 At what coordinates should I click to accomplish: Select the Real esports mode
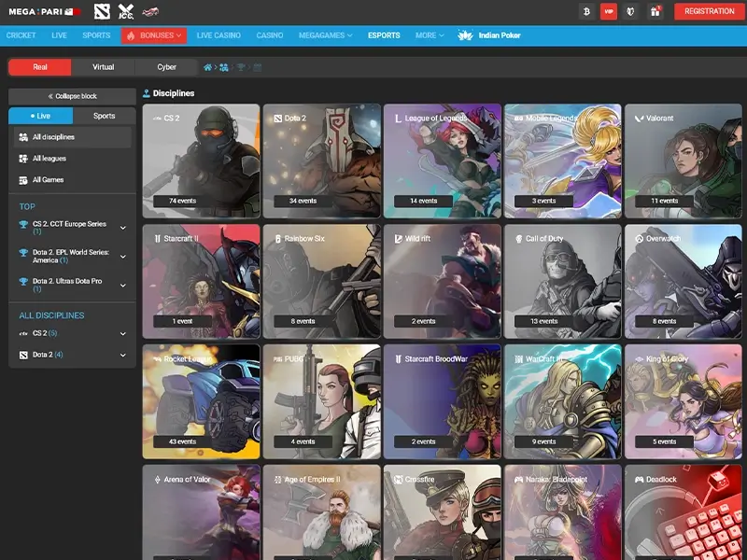[40, 67]
